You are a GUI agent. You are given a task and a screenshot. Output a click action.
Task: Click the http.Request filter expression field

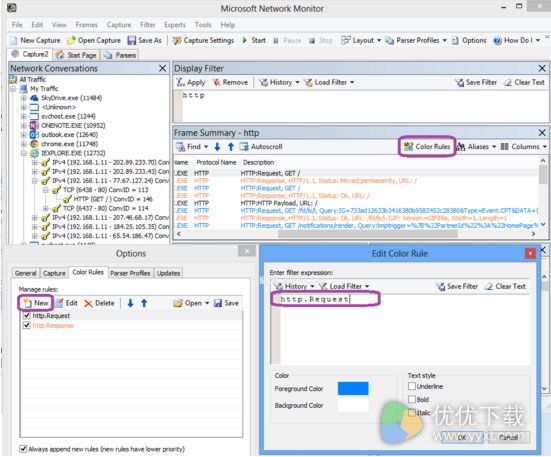coord(400,328)
